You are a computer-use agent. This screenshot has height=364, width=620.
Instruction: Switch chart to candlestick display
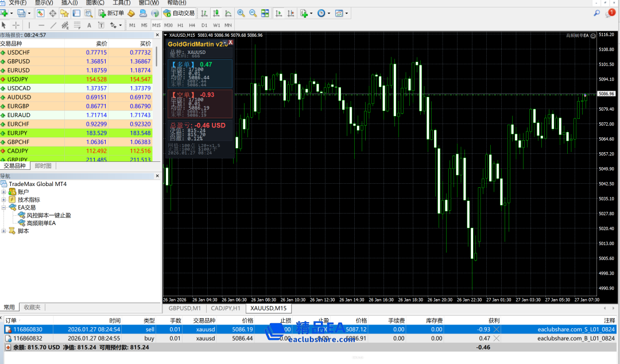click(x=216, y=13)
